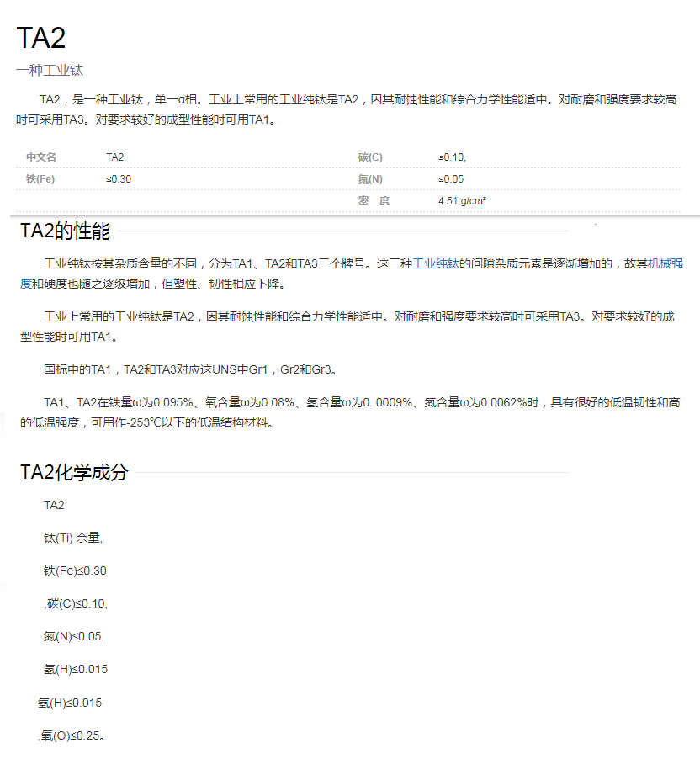Select the TA2化学成分 section heading
Viewport: 700px width, 759px height.
point(74,473)
